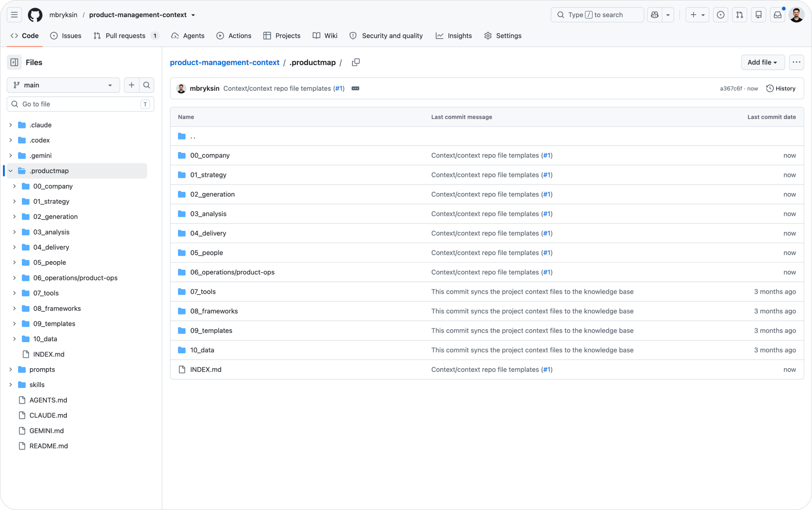Screen dimensions: 812x510
Task: Open user profile avatar menu
Action: coord(796,15)
